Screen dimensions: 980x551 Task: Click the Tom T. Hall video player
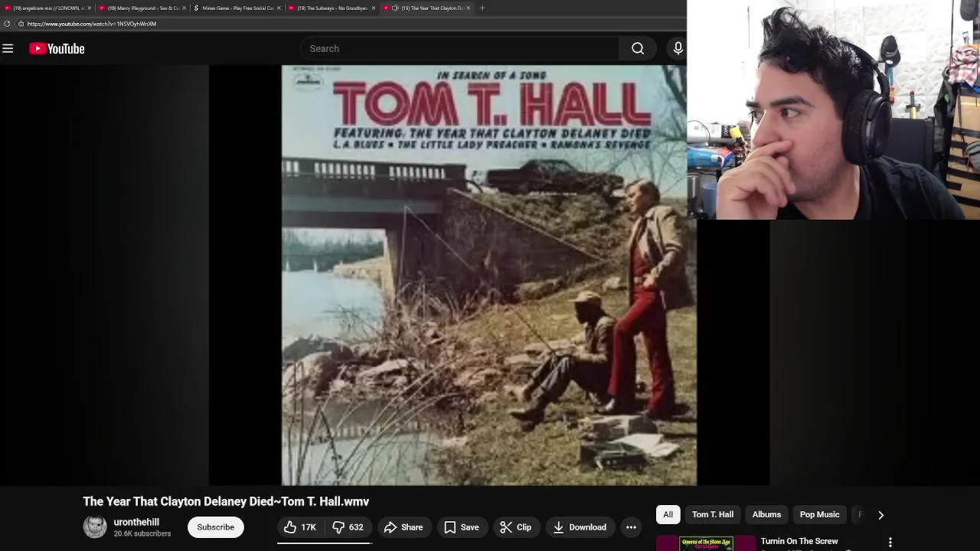coord(489,275)
